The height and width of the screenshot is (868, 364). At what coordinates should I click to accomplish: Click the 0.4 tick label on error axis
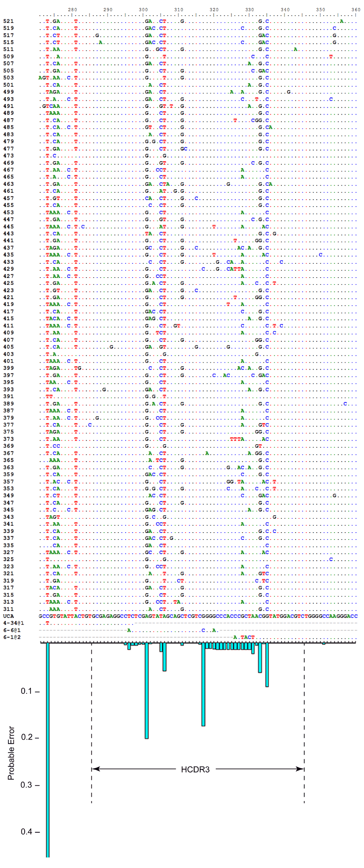(x=27, y=832)
